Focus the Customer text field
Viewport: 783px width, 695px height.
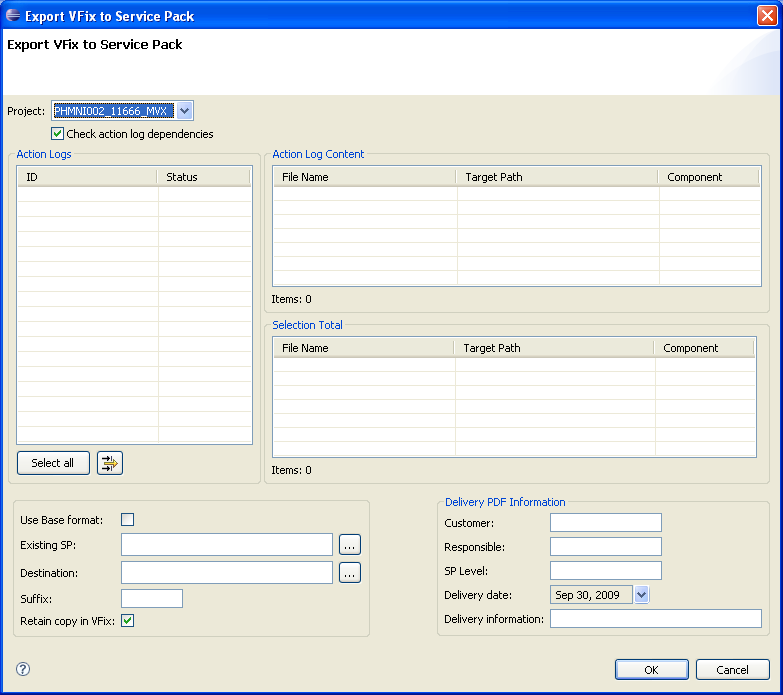605,523
